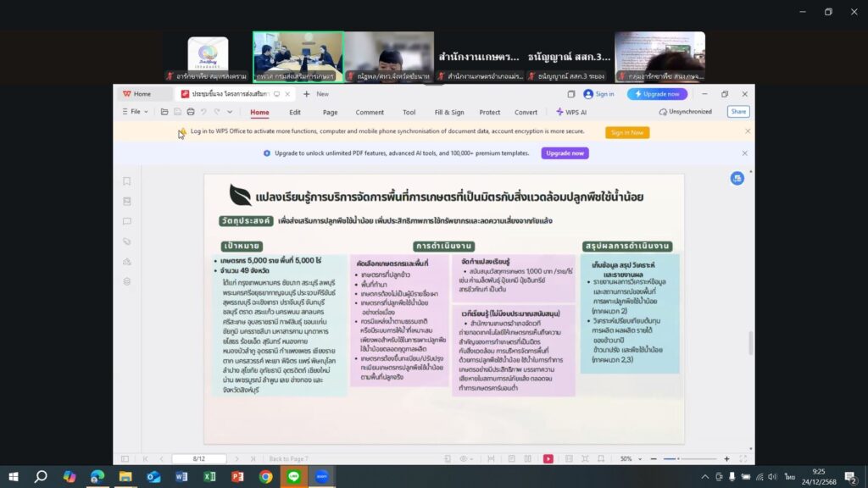Start slideshow with red play icon

[x=548, y=458]
